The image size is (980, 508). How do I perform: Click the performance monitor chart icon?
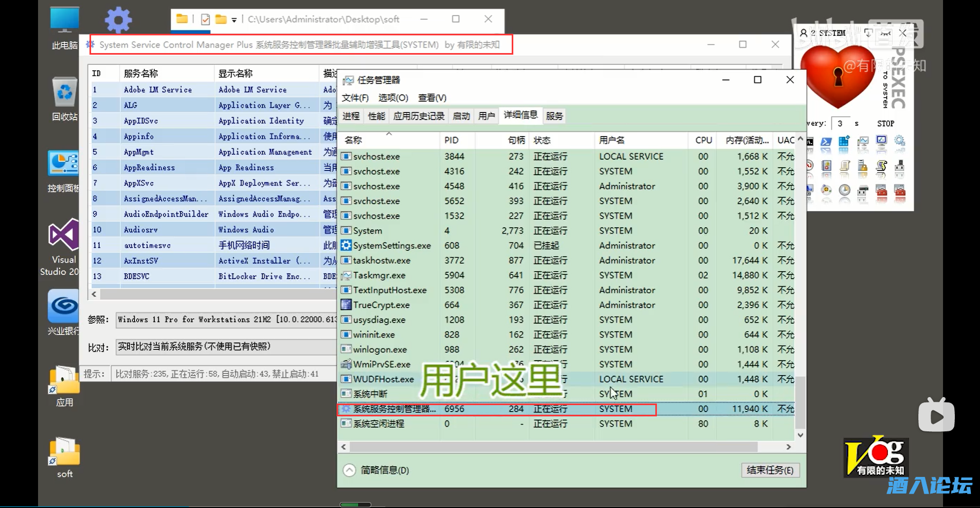pyautogui.click(x=863, y=141)
